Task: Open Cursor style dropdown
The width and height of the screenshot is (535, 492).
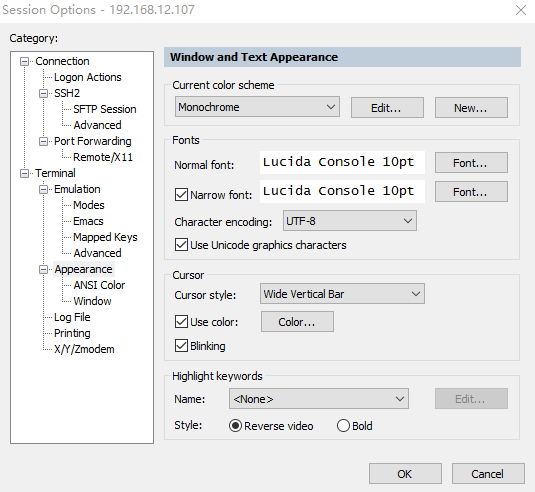Action: pyautogui.click(x=342, y=294)
